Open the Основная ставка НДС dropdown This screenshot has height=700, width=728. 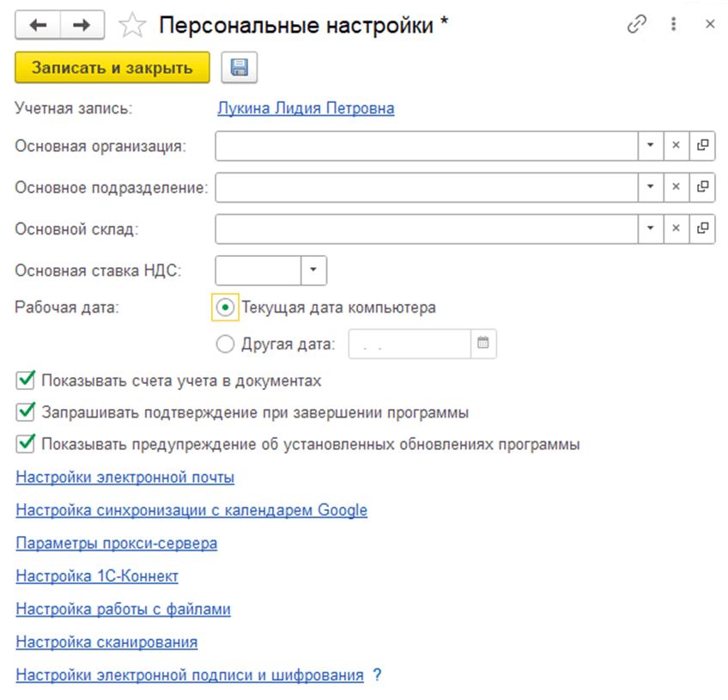pyautogui.click(x=315, y=270)
